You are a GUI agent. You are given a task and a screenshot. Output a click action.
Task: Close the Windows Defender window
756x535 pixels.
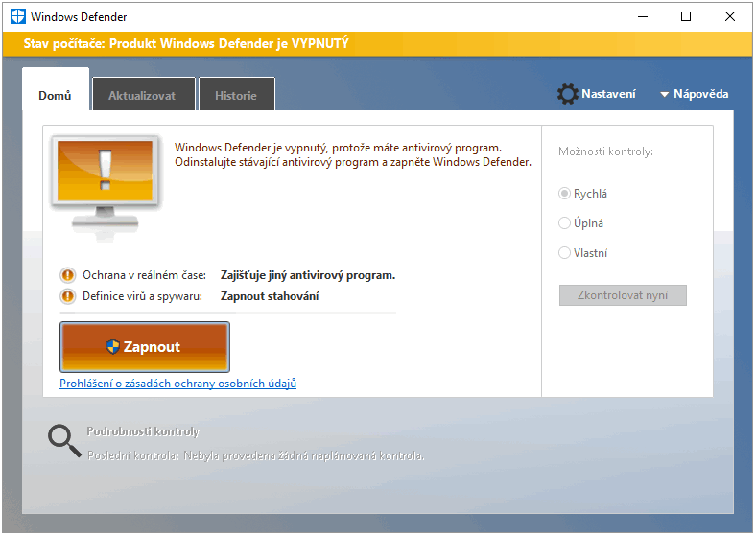point(729,17)
